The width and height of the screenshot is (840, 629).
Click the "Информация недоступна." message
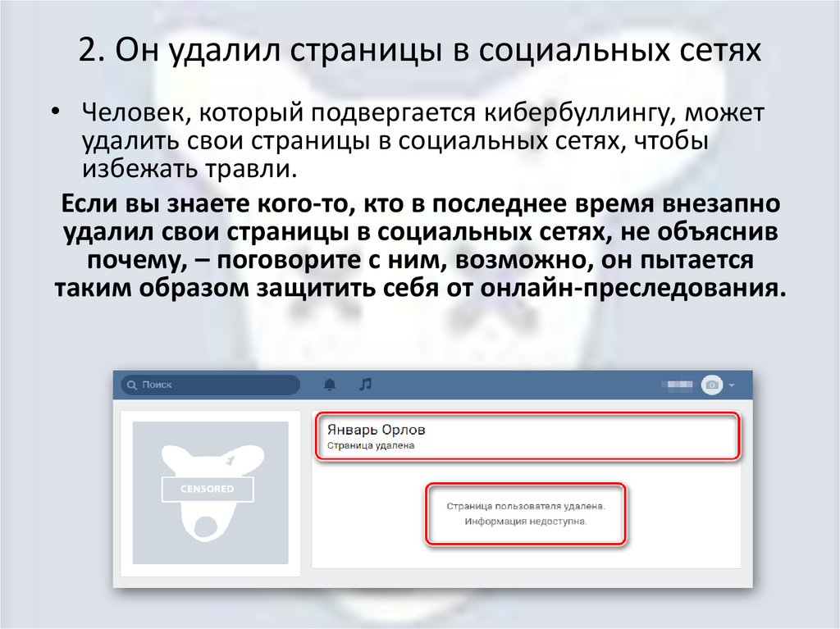click(526, 522)
